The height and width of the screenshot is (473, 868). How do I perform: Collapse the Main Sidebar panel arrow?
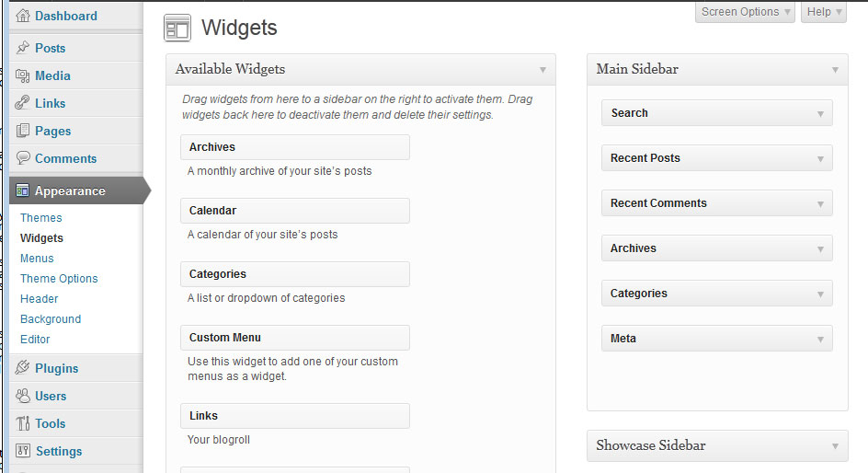[835, 70]
